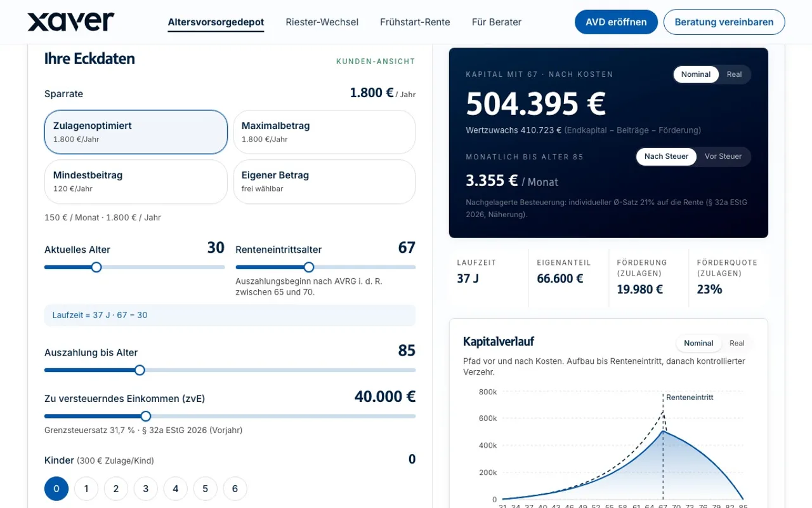Select 0 children

(56, 488)
